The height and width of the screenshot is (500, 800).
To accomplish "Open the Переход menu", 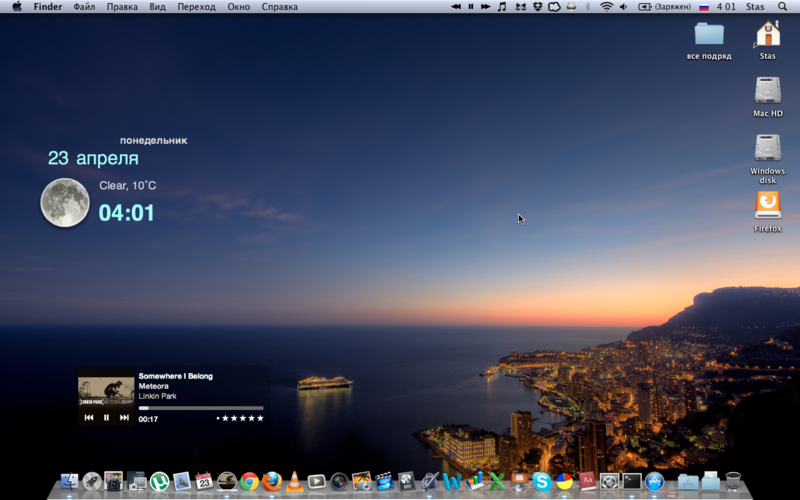I will [196, 7].
